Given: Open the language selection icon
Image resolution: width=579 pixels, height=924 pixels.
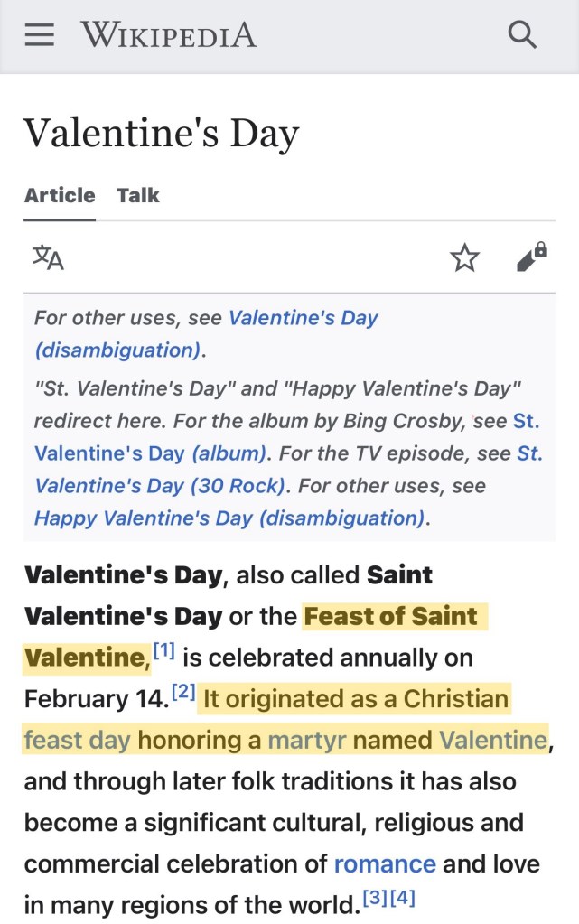Looking at the screenshot, I should click(48, 258).
